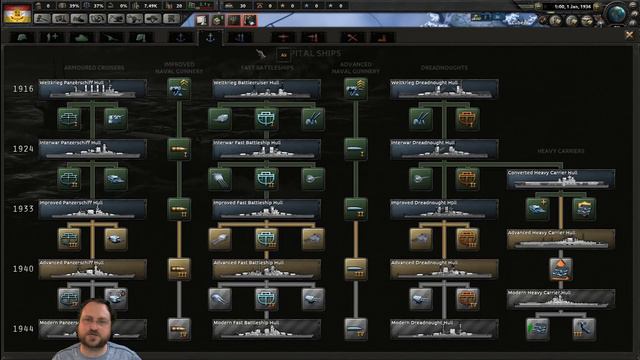The height and width of the screenshot is (360, 640).
Task: Close the research screen with X
Action: click(629, 36)
